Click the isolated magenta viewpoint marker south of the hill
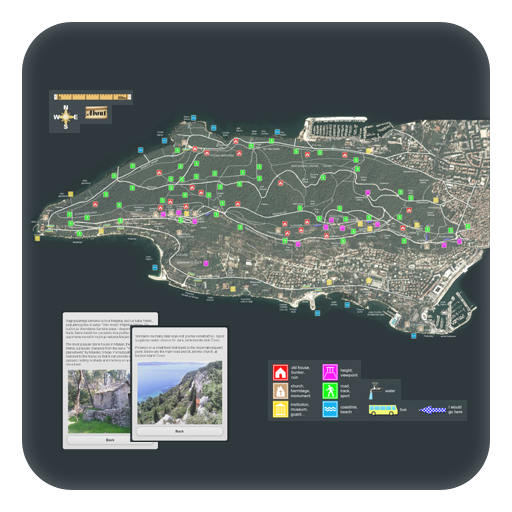This screenshot has height=512, width=512. (206, 263)
